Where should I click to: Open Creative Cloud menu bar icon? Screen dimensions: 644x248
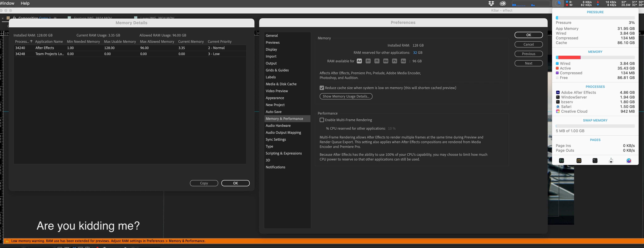503,3
